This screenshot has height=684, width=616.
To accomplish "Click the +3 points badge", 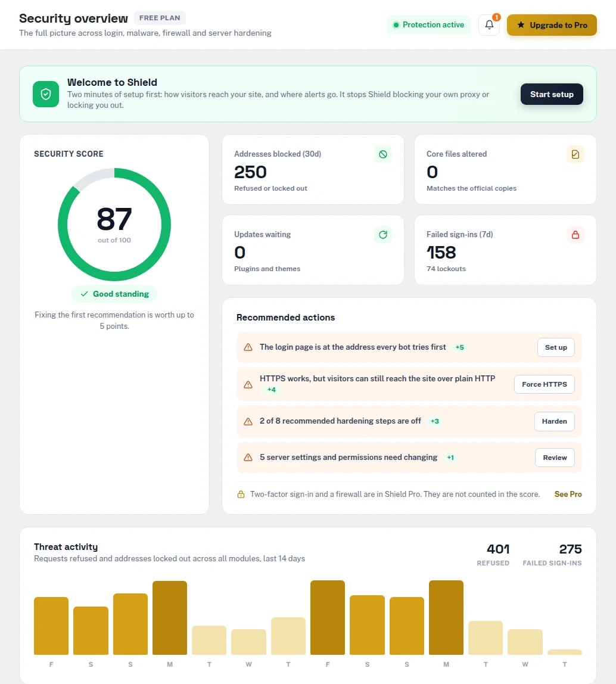I will [x=434, y=421].
